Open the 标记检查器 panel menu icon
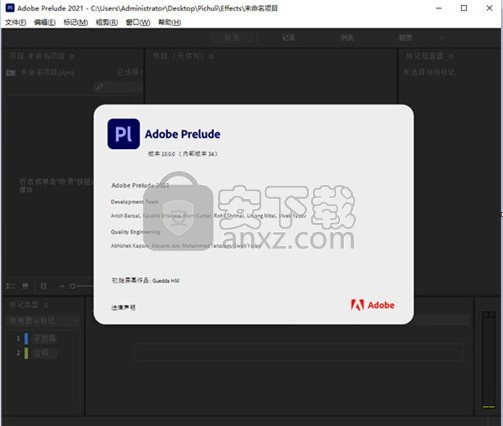503x426 pixels. (x=451, y=56)
